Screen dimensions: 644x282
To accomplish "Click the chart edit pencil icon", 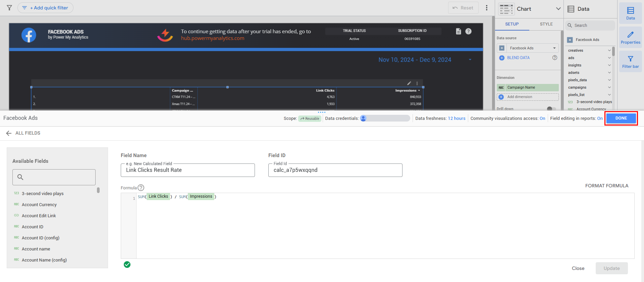I will pyautogui.click(x=409, y=83).
